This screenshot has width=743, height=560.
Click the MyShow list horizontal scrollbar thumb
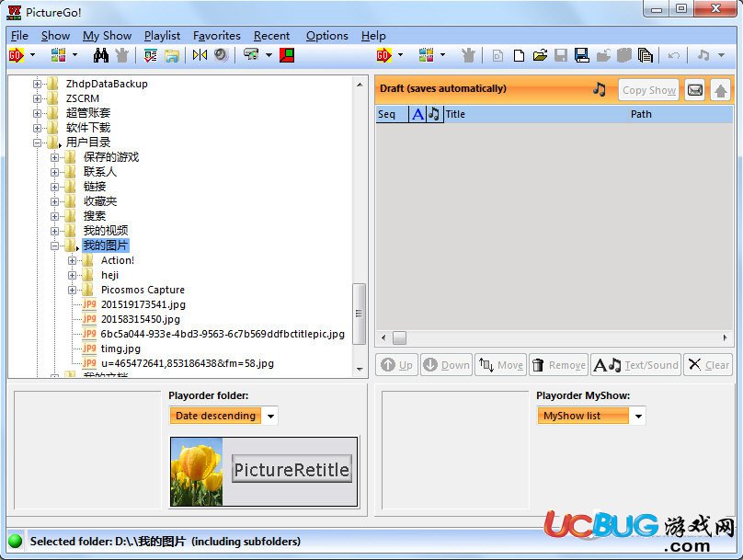[399, 337]
